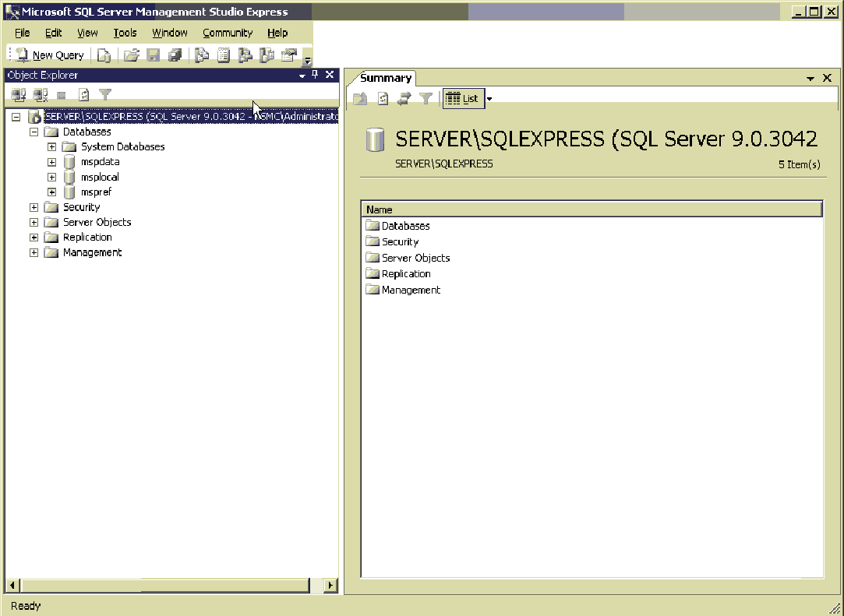
Task: Click the Summary page toolbar icon
Action: pyautogui.click(x=224, y=55)
